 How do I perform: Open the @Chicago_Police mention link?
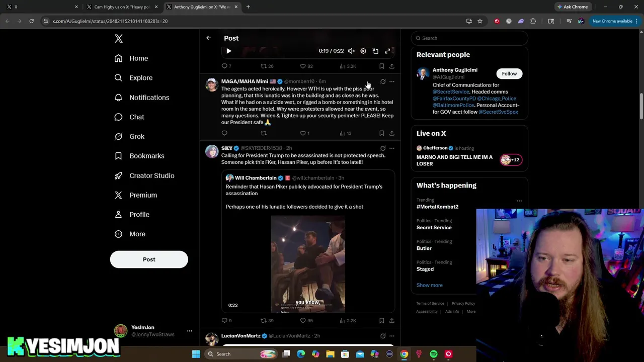click(x=497, y=99)
